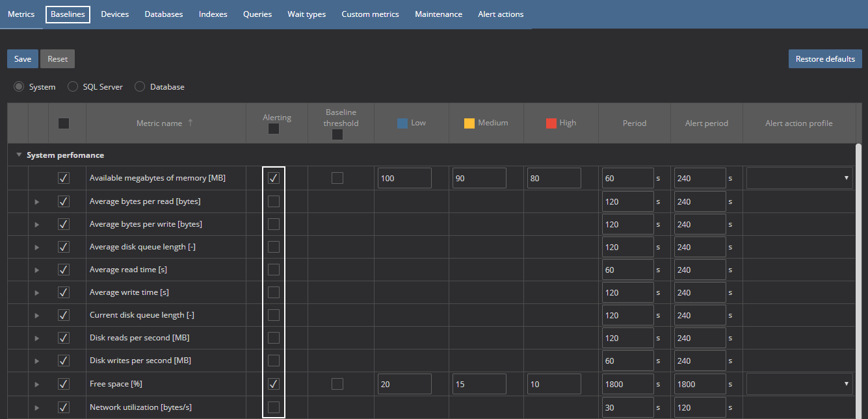Click the blue Low severity swatch
This screenshot has width=868, height=419.
coord(402,123)
